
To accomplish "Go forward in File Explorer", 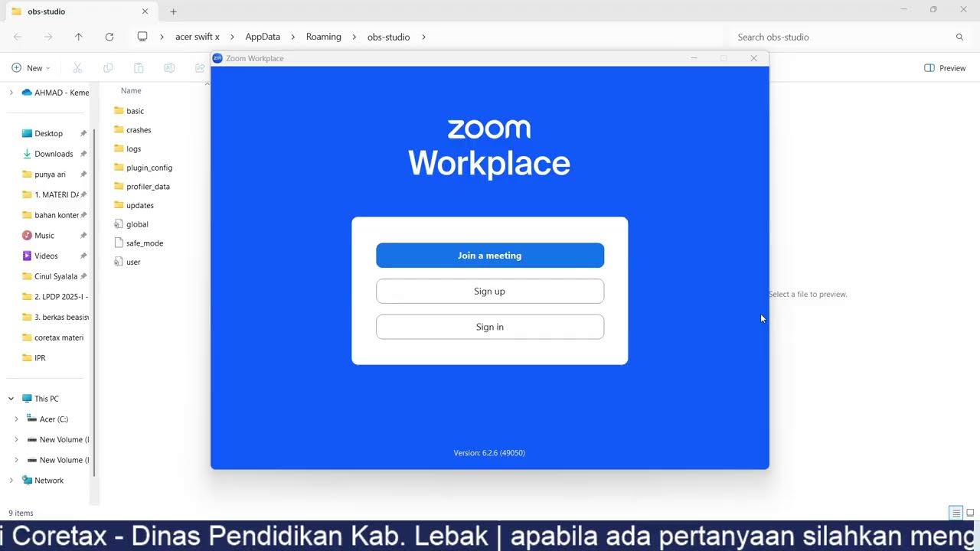I will (48, 37).
